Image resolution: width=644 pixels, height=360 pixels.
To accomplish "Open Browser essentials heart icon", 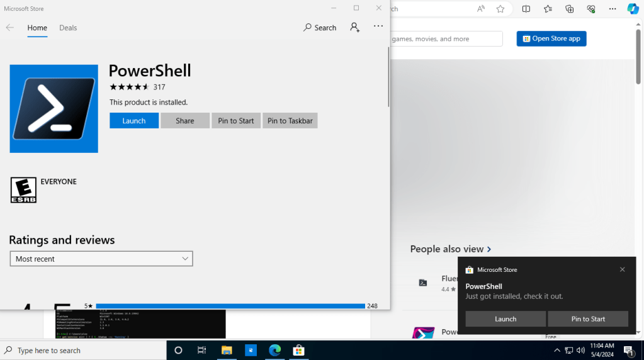I will [591, 9].
